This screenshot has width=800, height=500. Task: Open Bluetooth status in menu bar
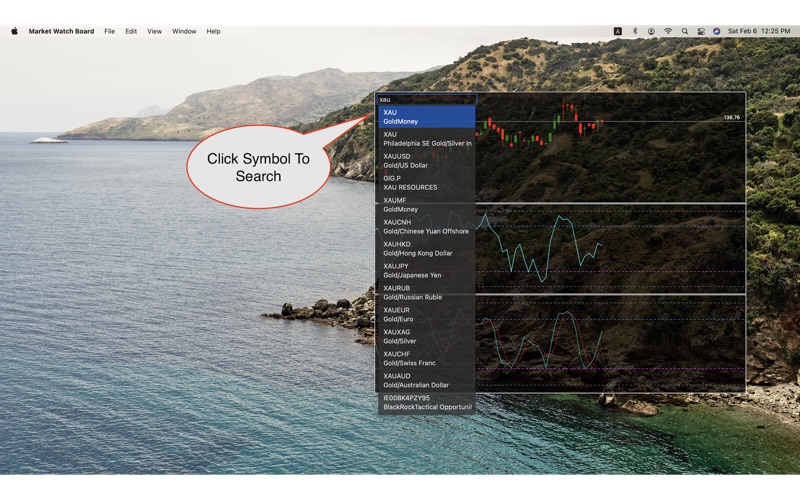point(635,31)
